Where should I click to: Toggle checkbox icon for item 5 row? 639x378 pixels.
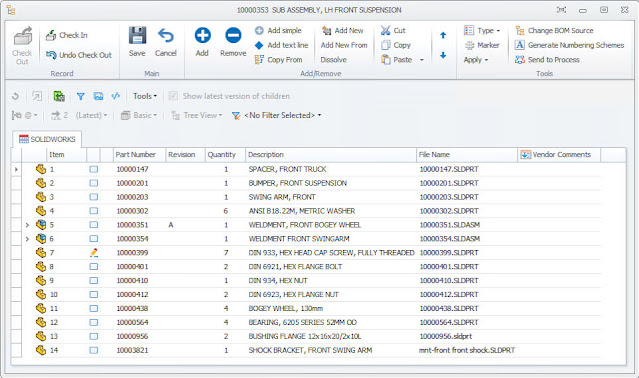pyautogui.click(x=94, y=225)
